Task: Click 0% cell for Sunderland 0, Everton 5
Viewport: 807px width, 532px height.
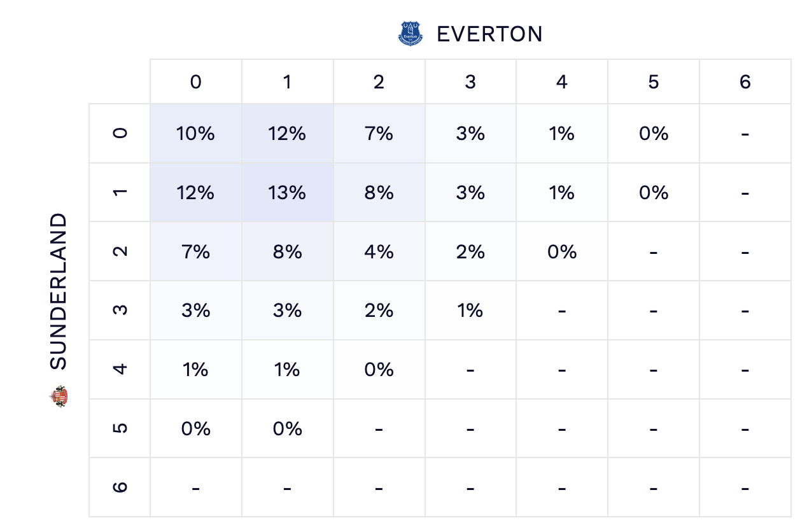Action: tap(654, 134)
